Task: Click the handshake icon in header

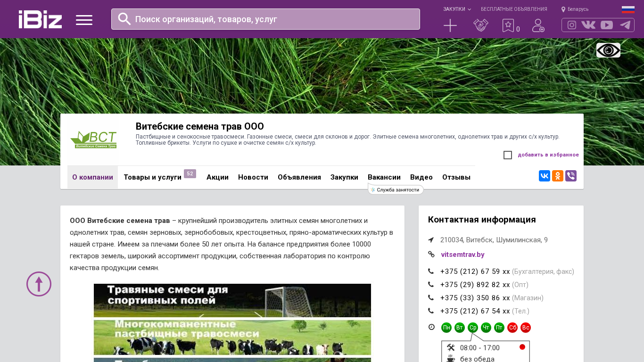Action: [481, 25]
